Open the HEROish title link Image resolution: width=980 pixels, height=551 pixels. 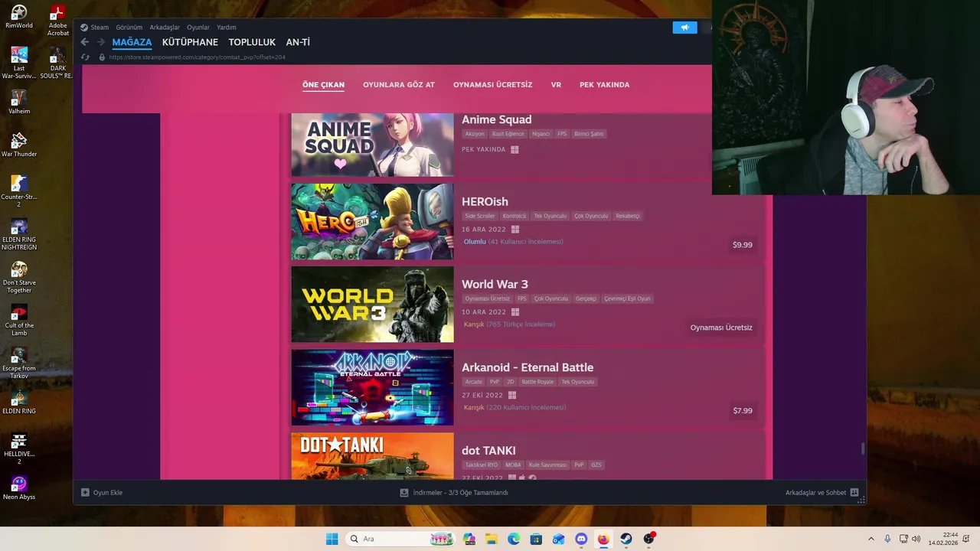[485, 201]
